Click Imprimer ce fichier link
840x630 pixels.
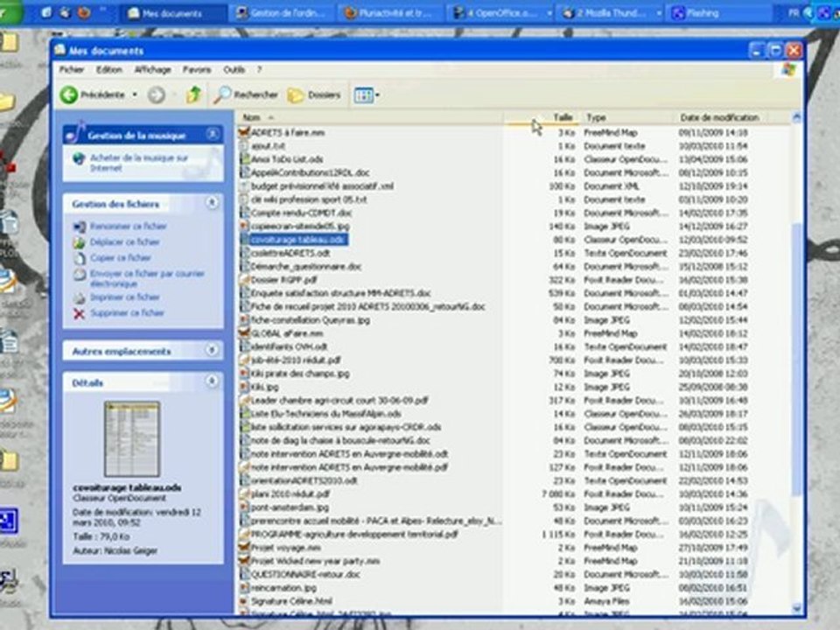point(125,297)
